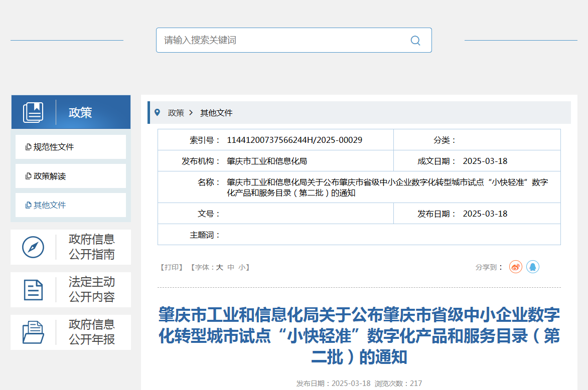Go to 政策 in the breadcrumb
The image size is (588, 390).
click(176, 113)
